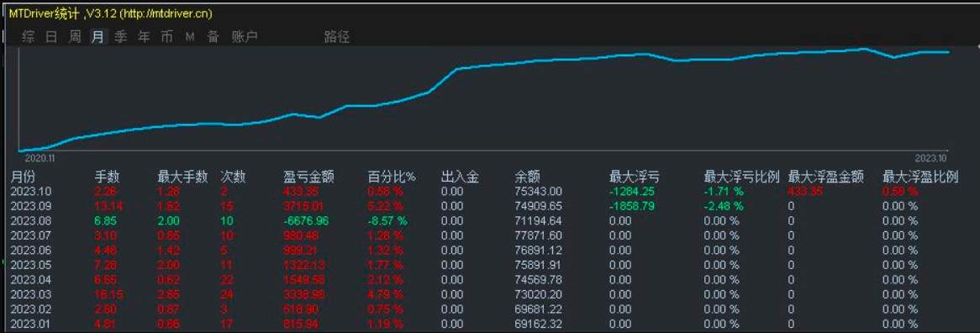The height and width of the screenshot is (333, 980).
Task: Click the 最大浮亏比例 column header
Action: 742,177
